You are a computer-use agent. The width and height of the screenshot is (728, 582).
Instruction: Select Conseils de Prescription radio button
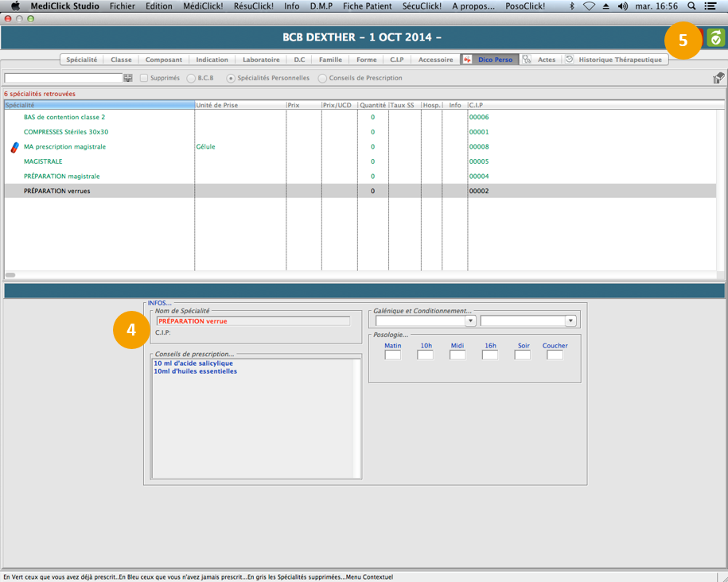coord(322,78)
